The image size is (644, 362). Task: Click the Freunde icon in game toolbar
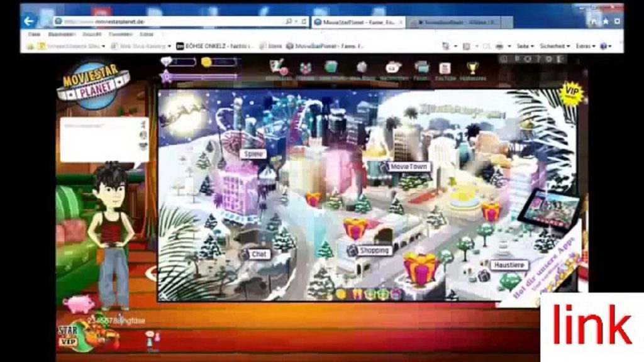(305, 68)
